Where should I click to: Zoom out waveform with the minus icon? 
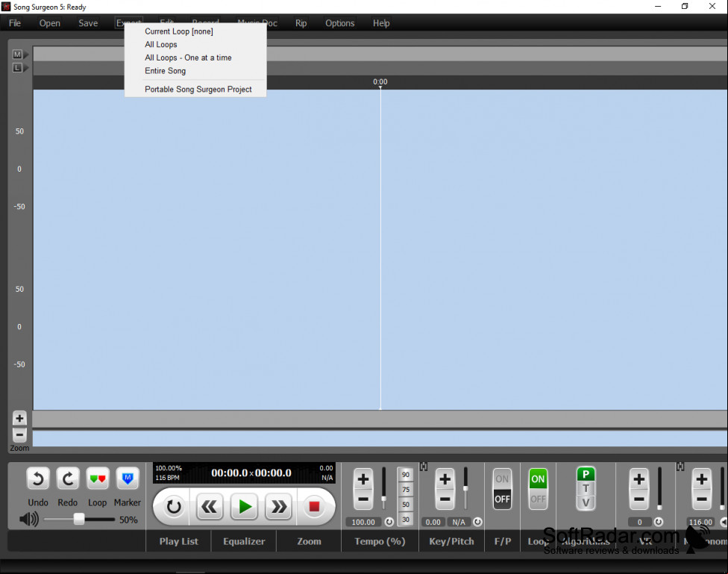[19, 435]
